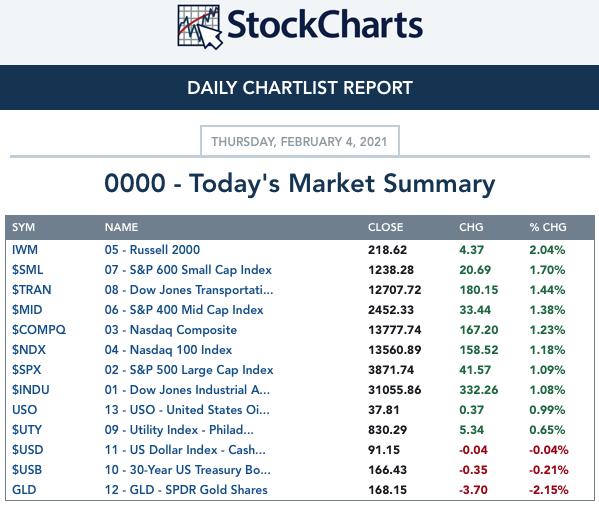Screen dimensions: 599x506
Task: Click the $USD symbol link
Action: tap(28, 450)
